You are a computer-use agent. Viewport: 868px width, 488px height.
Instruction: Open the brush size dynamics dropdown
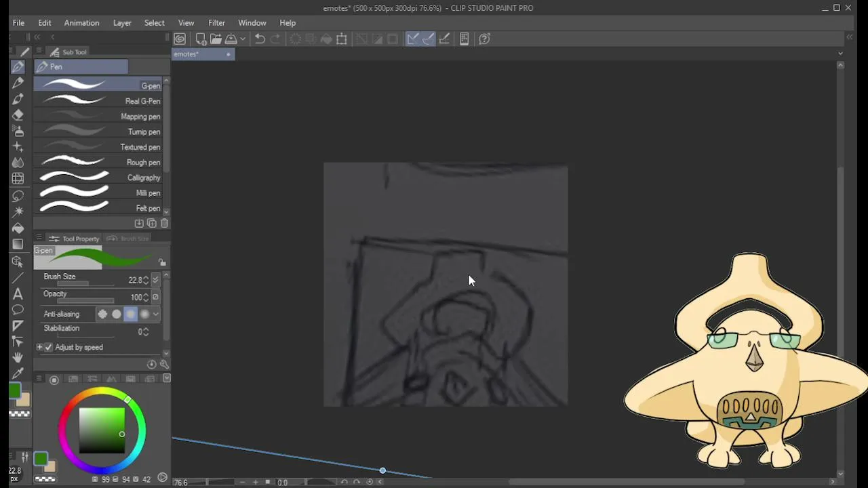(x=155, y=280)
